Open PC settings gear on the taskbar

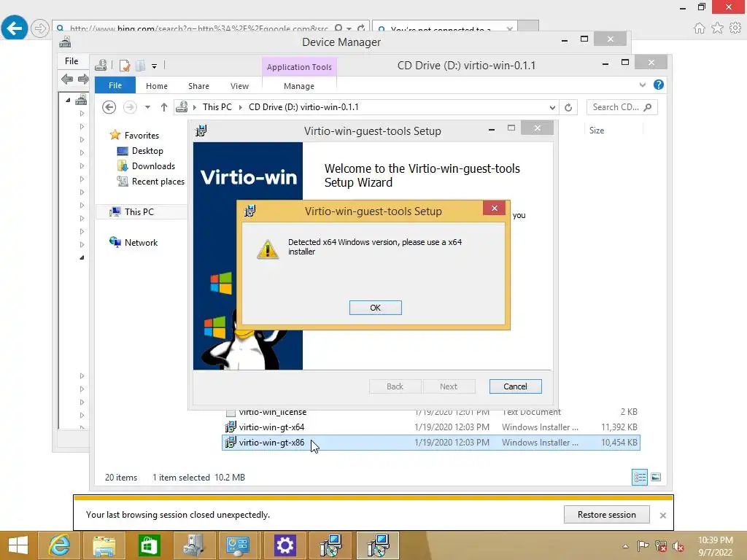click(285, 545)
